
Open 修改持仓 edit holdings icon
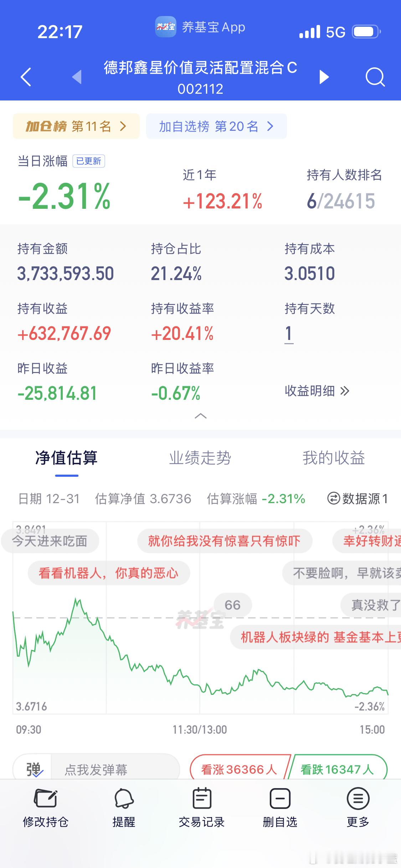46,799
